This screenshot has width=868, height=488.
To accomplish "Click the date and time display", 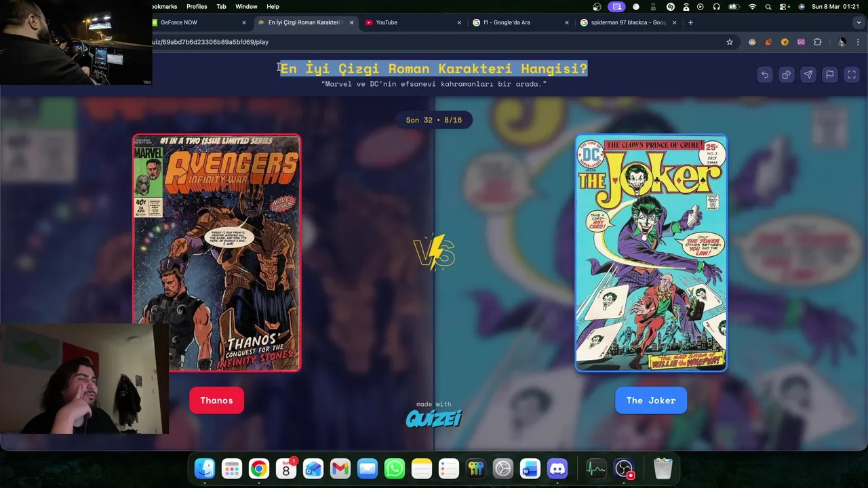I will (x=835, y=6).
